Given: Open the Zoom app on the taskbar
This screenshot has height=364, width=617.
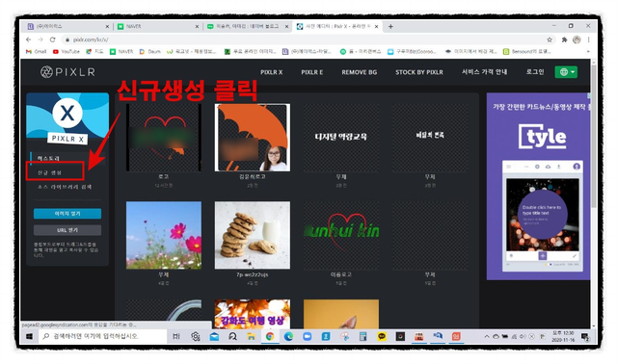Looking at the screenshot, I should [x=307, y=336].
